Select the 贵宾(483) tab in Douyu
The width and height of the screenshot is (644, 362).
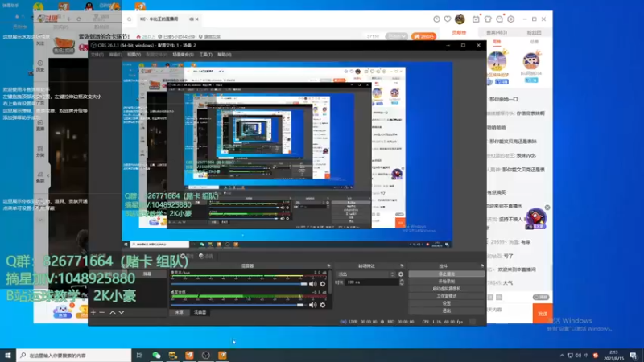point(497,32)
